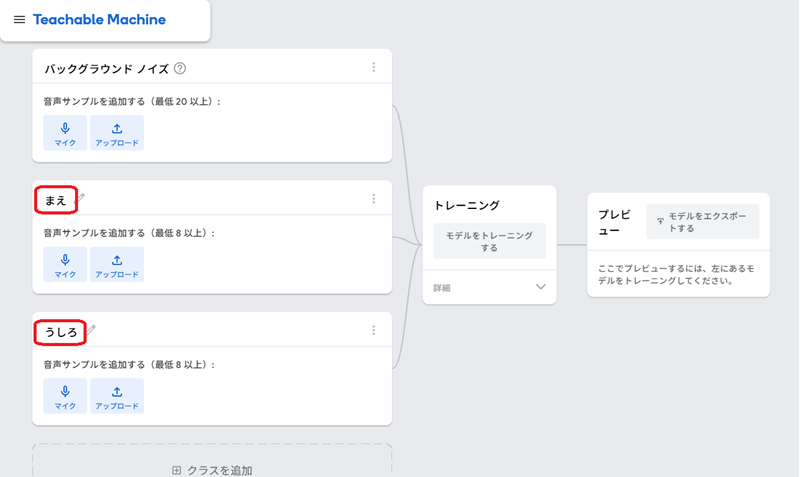Image resolution: width=800 pixels, height=477 pixels.
Task: Record with マイク for うしろ class
Action: [x=65, y=396]
